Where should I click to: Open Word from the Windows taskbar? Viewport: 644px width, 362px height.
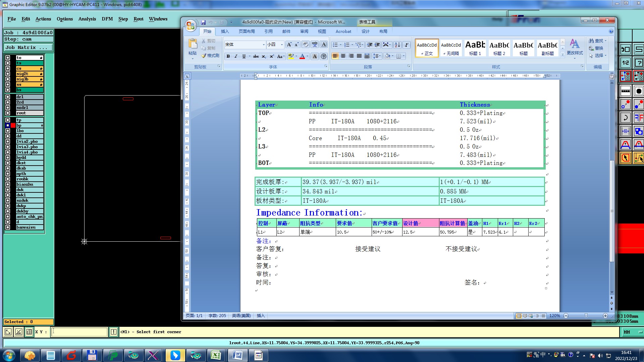tap(237, 355)
